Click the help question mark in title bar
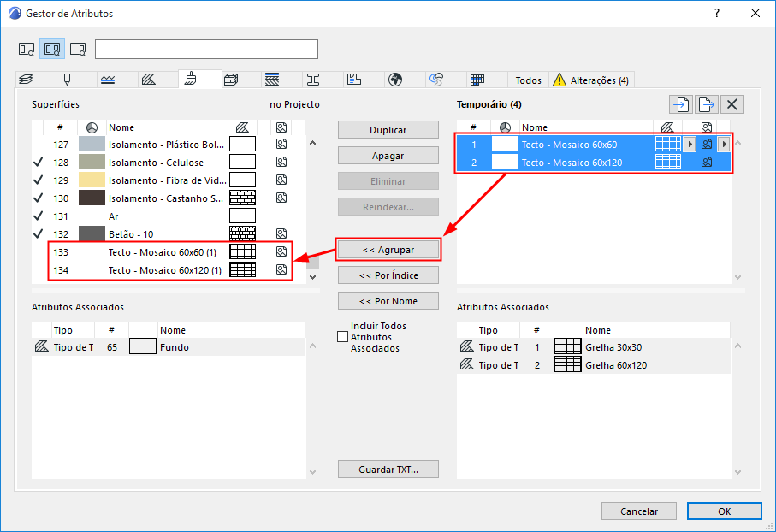776x532 pixels. [717, 14]
